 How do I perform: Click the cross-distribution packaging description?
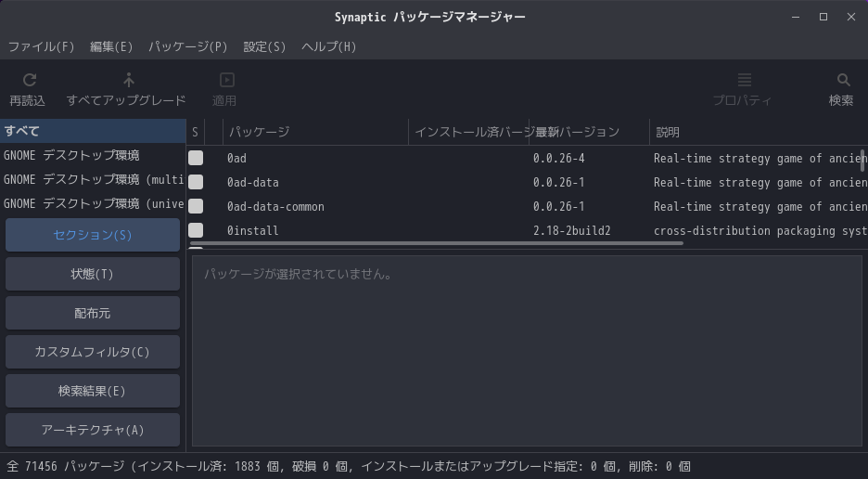[760, 230]
